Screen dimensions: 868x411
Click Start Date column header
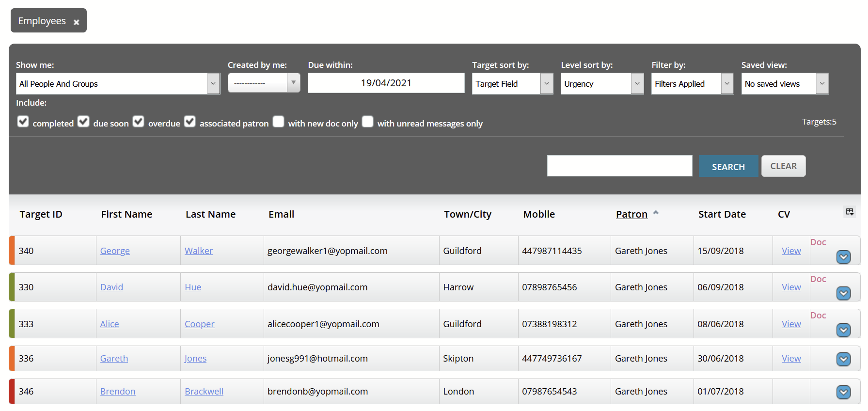722,214
